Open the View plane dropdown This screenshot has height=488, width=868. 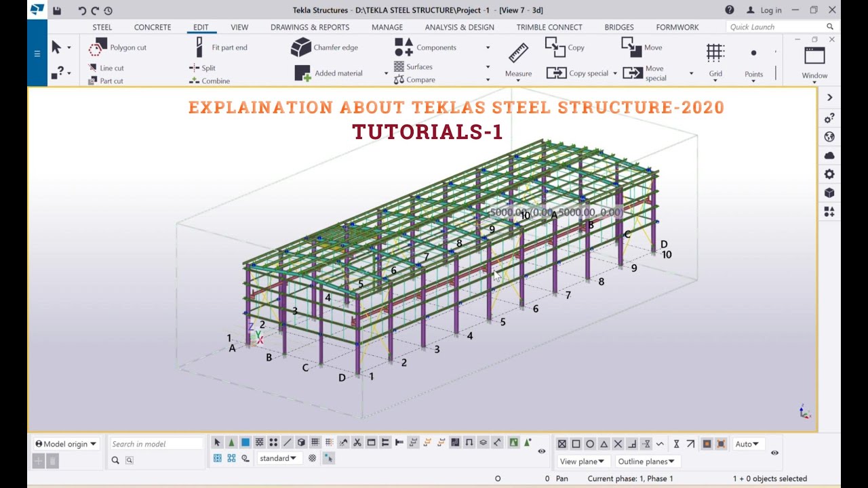pyautogui.click(x=583, y=462)
